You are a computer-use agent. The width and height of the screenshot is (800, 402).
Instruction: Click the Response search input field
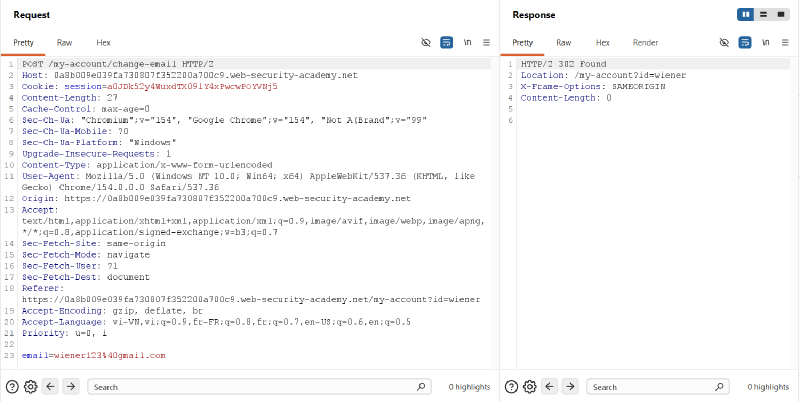(x=658, y=387)
